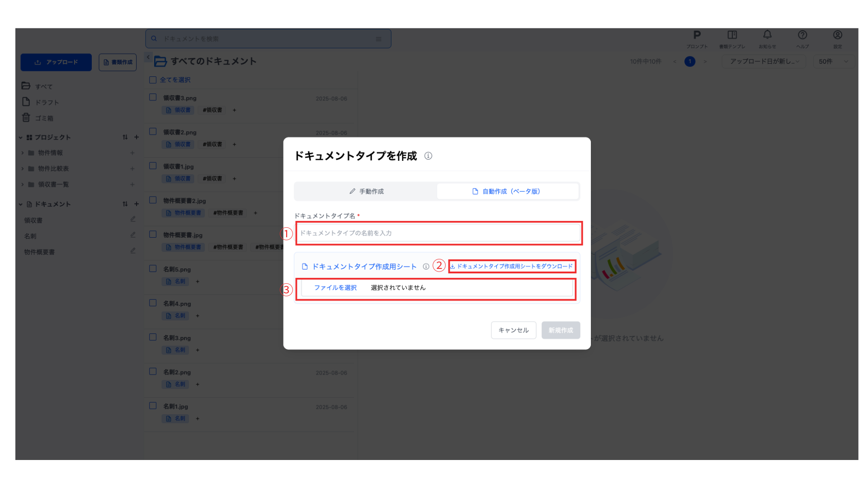Open the プロンプト icon in top bar
This screenshot has width=868, height=488.
point(697,36)
